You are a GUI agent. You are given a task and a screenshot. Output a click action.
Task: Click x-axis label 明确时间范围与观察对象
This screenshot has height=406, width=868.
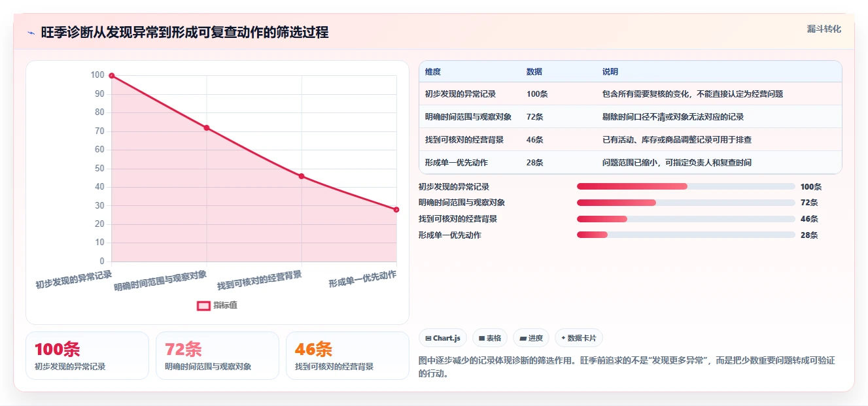tap(161, 280)
